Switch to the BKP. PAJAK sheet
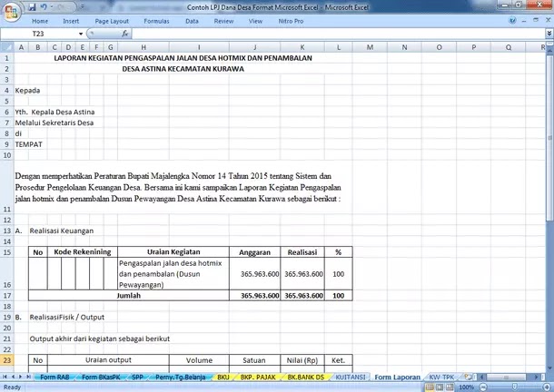 click(258, 377)
